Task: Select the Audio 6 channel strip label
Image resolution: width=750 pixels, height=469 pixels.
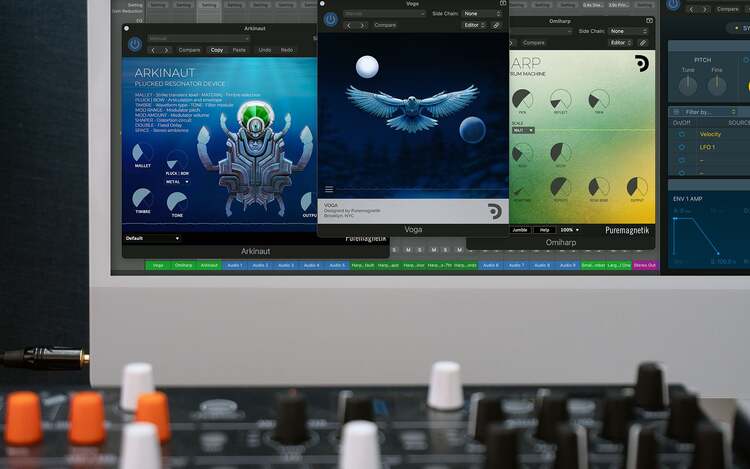Action: coord(491,265)
